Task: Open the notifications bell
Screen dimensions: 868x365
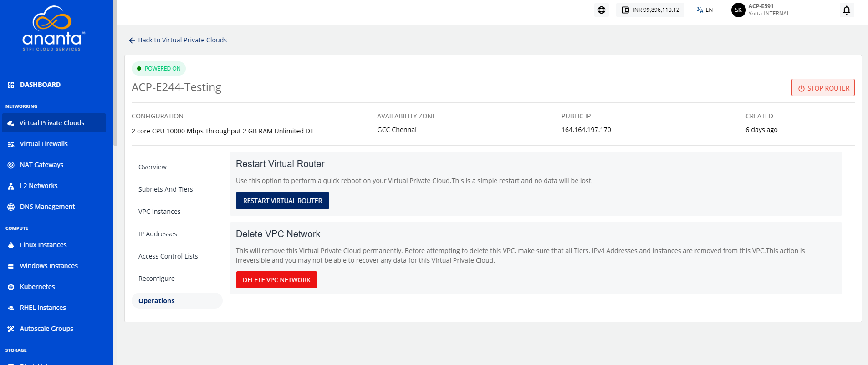Action: (847, 10)
